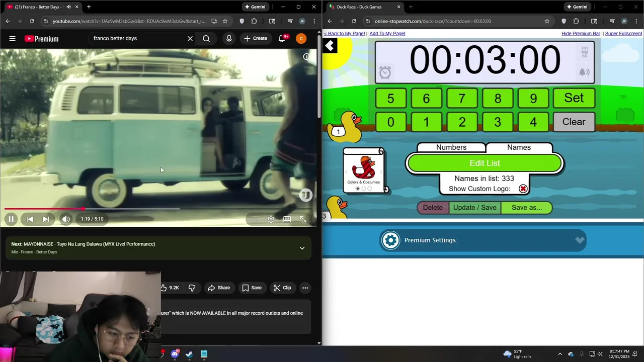This screenshot has height=362, width=644.
Task: Toggle Show Custom Logo red X
Action: coord(523,189)
